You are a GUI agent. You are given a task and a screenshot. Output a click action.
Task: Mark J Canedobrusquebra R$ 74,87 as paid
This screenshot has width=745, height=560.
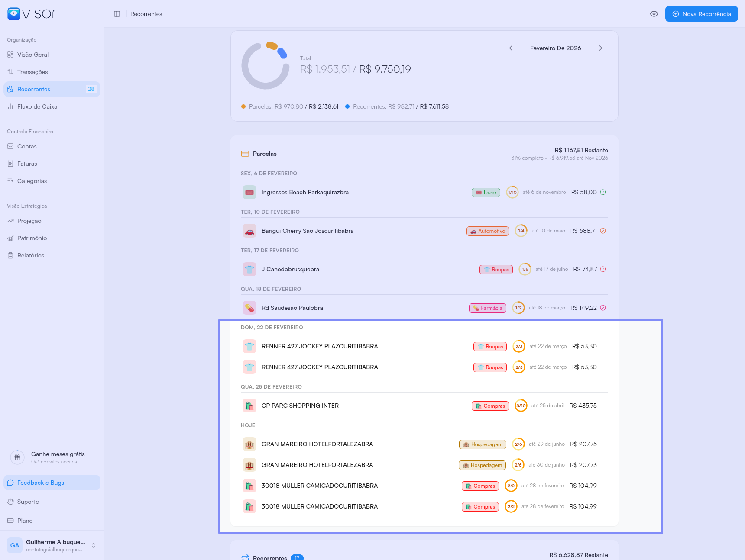603,269
